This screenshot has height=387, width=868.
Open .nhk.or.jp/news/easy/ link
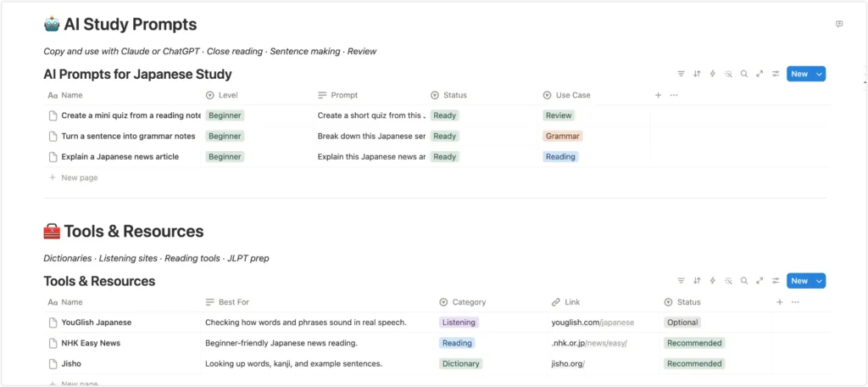[589, 343]
